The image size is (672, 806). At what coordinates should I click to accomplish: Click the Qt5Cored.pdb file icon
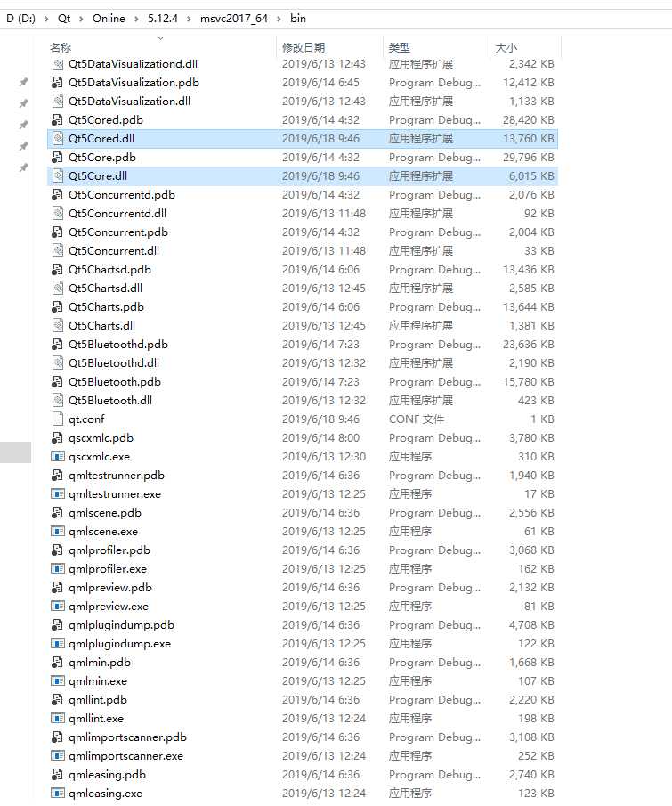pos(58,119)
